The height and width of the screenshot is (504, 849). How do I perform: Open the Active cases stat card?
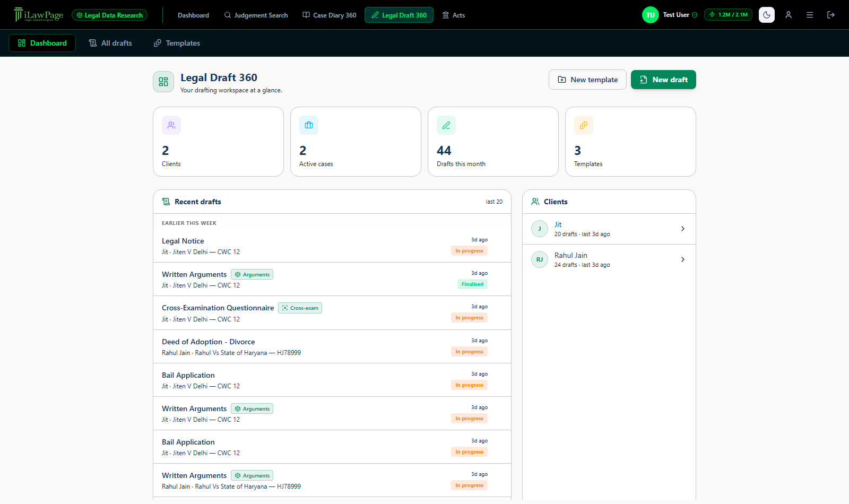point(356,142)
